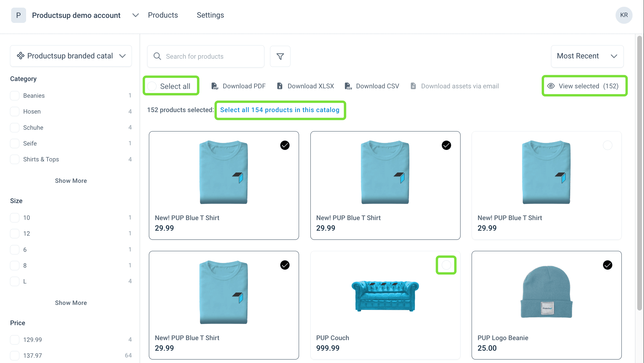Viewport: 644px width, 363px height.
Task: Open the PUP Logo Beanie product image
Action: 546,292
